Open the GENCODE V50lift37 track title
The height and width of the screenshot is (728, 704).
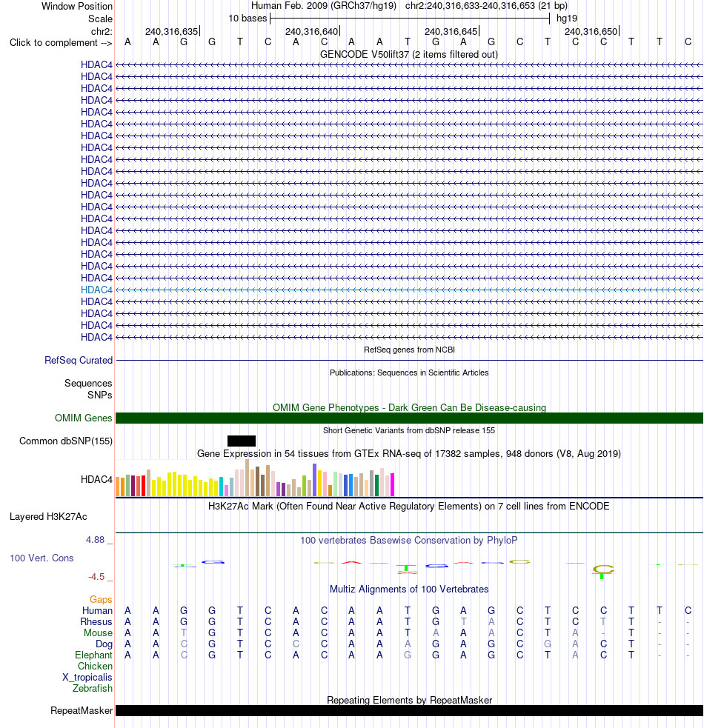(x=409, y=54)
